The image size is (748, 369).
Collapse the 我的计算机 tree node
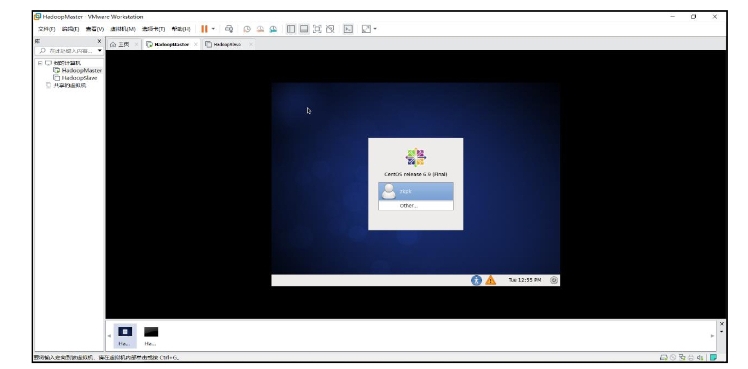pos(40,63)
